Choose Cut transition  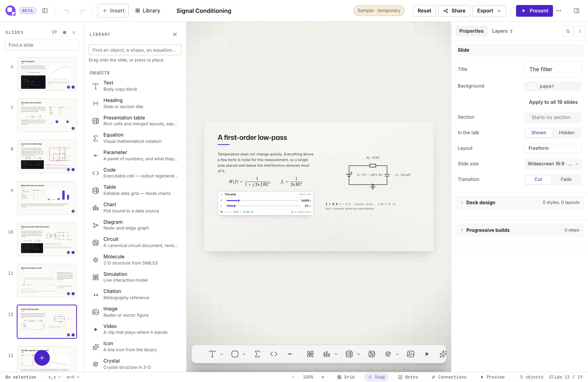538,179
